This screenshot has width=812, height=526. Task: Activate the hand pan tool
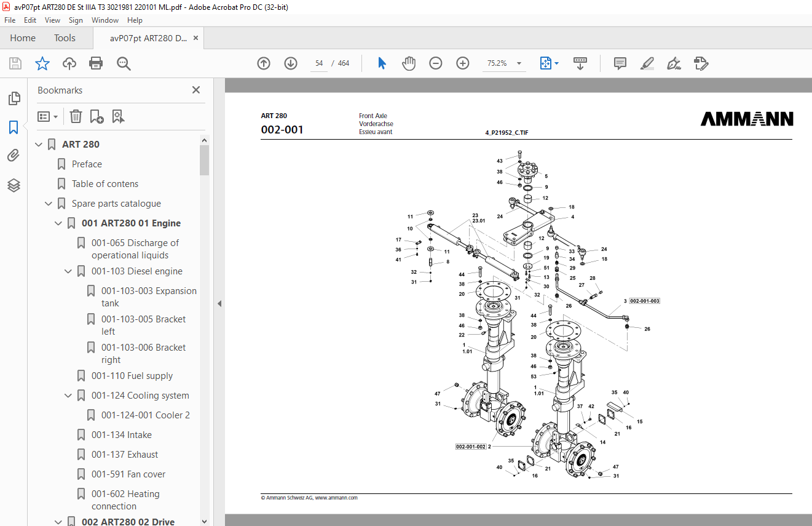point(409,63)
